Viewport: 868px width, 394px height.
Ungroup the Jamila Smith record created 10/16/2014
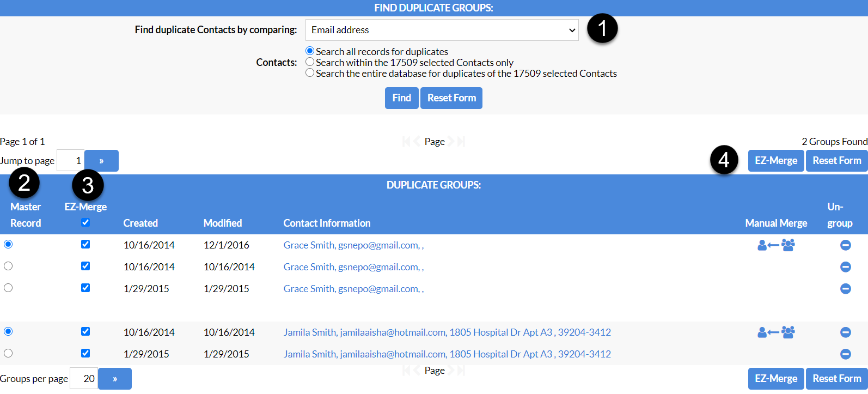point(845,332)
